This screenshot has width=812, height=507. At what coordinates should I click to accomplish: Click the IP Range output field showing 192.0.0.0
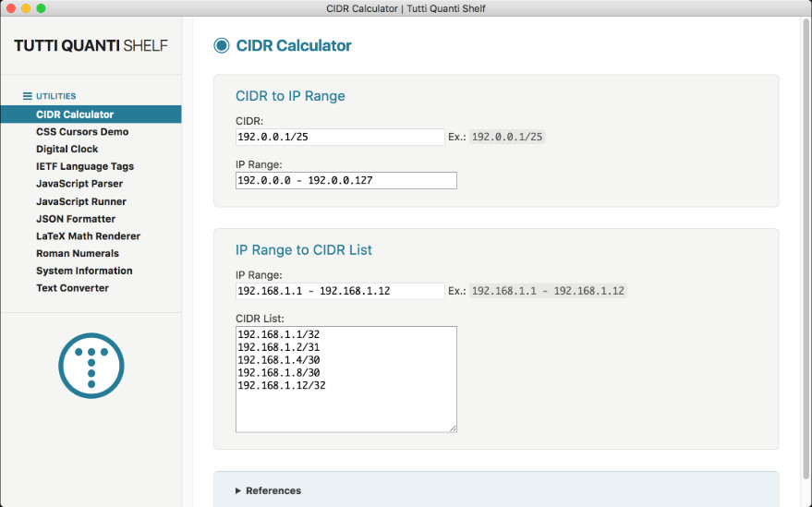pos(346,180)
